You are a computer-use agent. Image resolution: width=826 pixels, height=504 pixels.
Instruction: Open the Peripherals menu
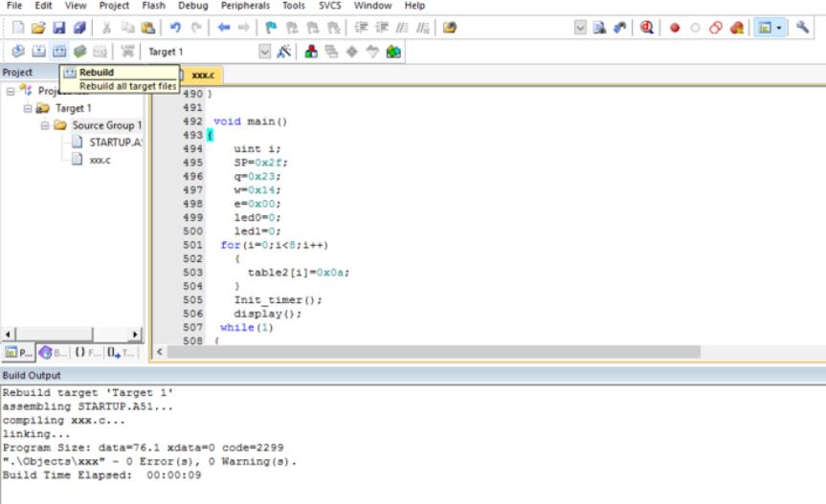[245, 6]
